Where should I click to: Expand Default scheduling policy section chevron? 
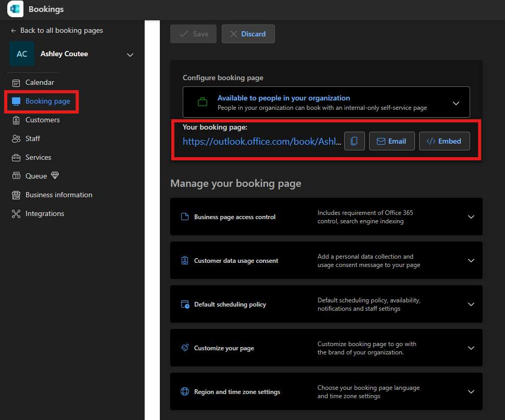pos(471,304)
